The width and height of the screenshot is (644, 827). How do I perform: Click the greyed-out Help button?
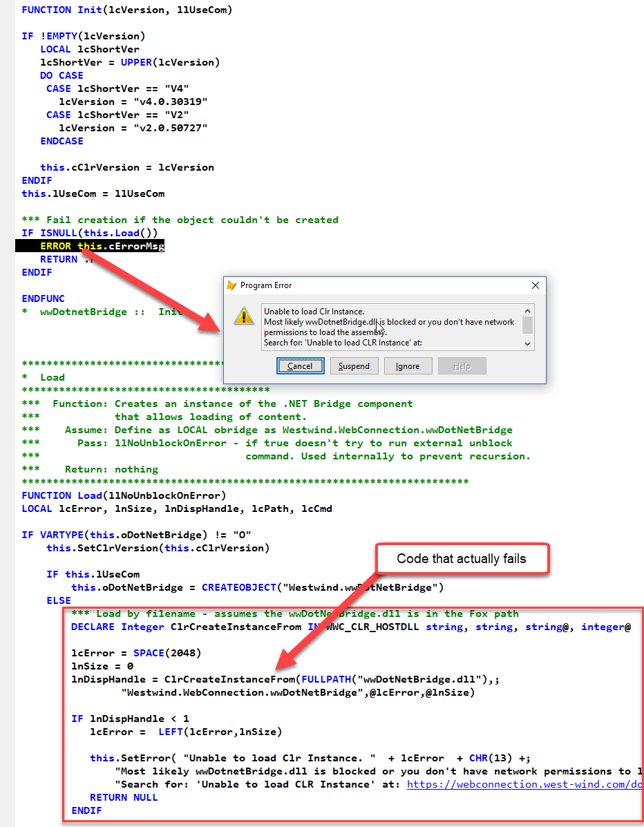462,366
